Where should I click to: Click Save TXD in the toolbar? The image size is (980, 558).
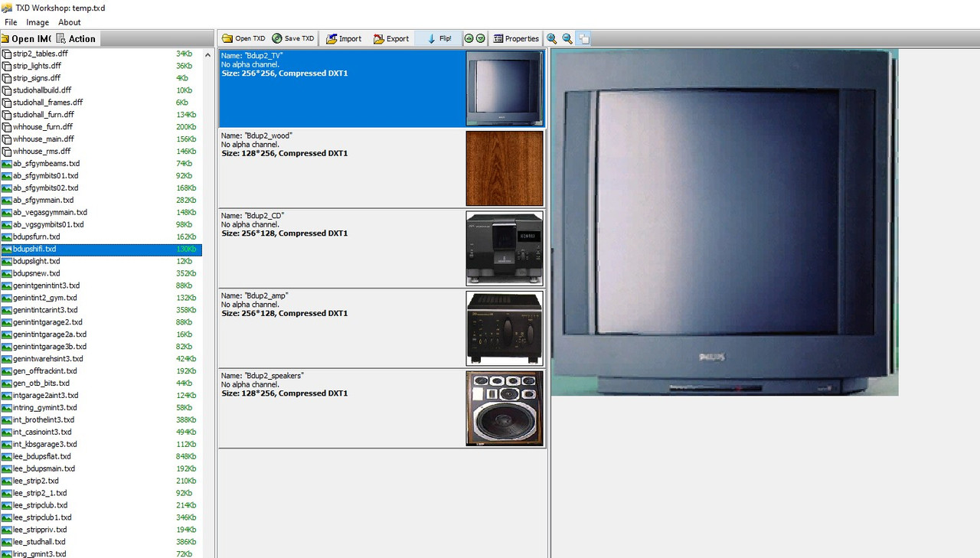[293, 38]
